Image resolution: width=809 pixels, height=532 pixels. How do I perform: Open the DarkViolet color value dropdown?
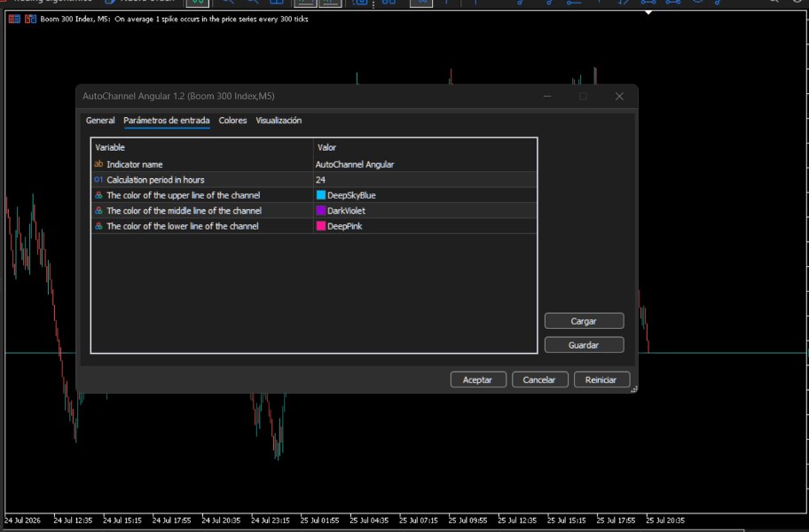point(425,210)
